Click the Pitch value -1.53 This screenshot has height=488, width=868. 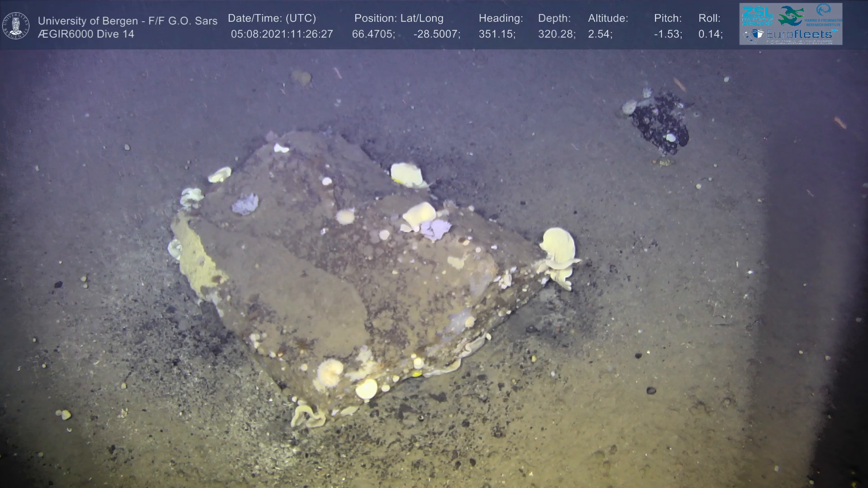pos(668,34)
